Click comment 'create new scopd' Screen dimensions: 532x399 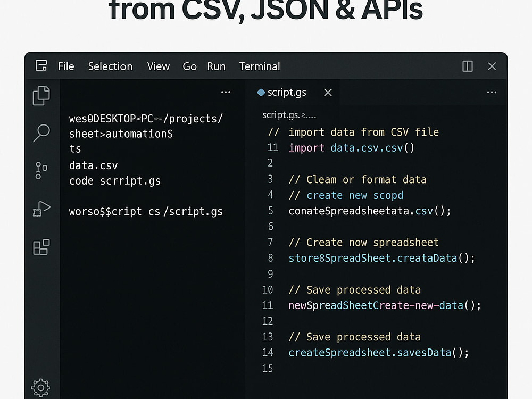(x=346, y=195)
